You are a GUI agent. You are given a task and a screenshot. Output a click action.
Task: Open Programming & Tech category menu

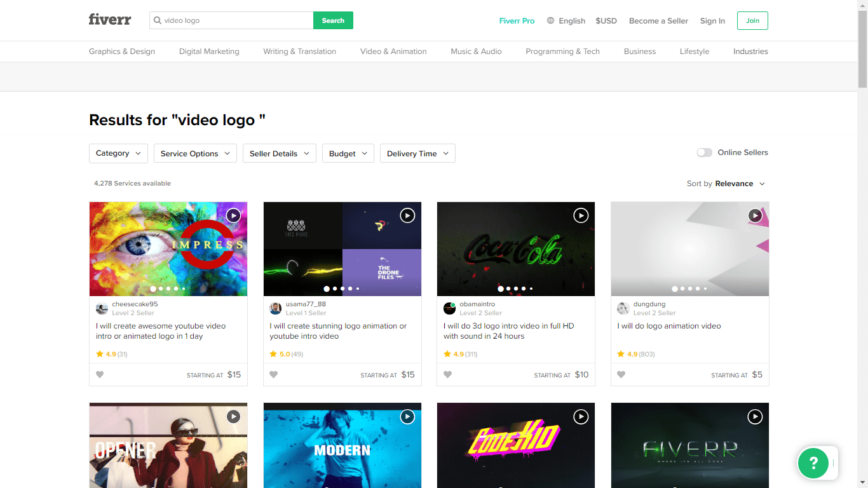pyautogui.click(x=562, y=51)
